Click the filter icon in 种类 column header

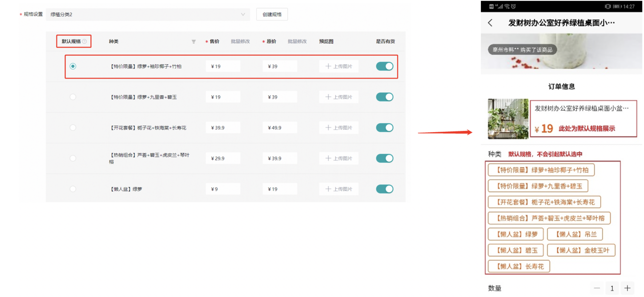coord(193,42)
